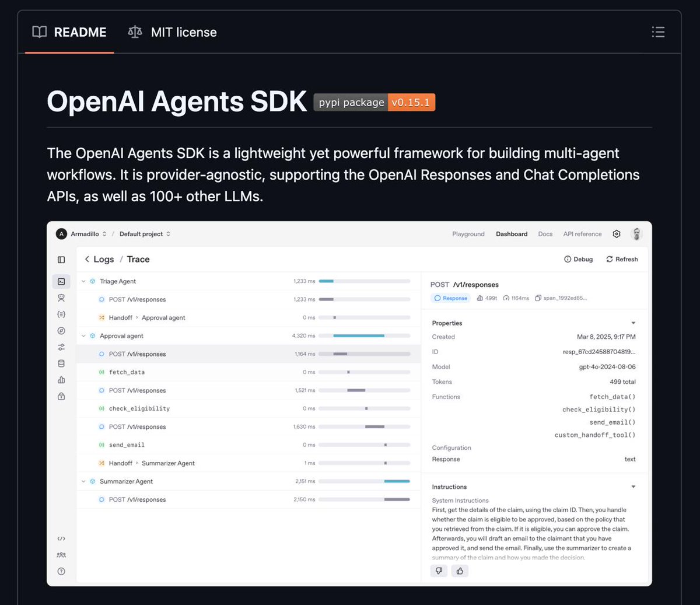Viewport: 700px width, 605px height.
Task: Select the POST /v1/responses 1,164 ms row
Action: pyautogui.click(x=249, y=354)
